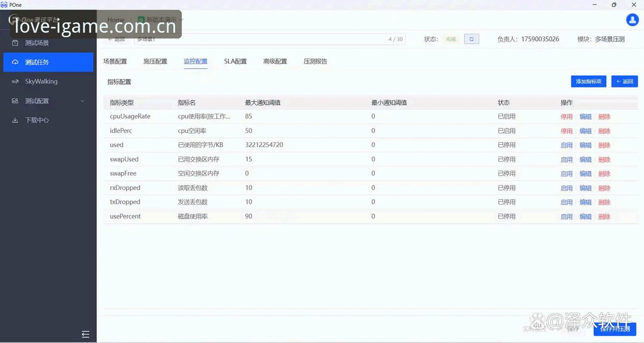Switch to the 高级配置 tab
644x343 pixels.
coord(275,61)
